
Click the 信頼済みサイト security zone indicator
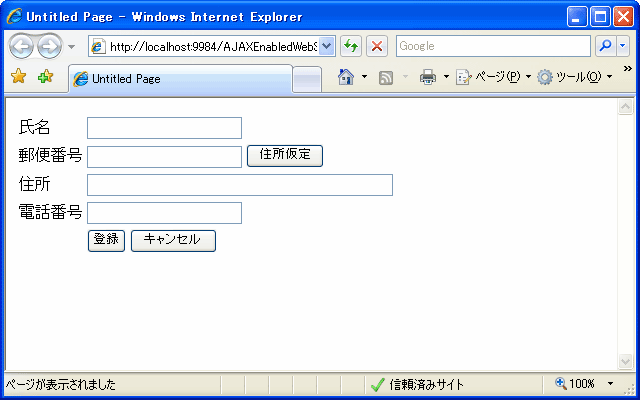click(x=417, y=384)
